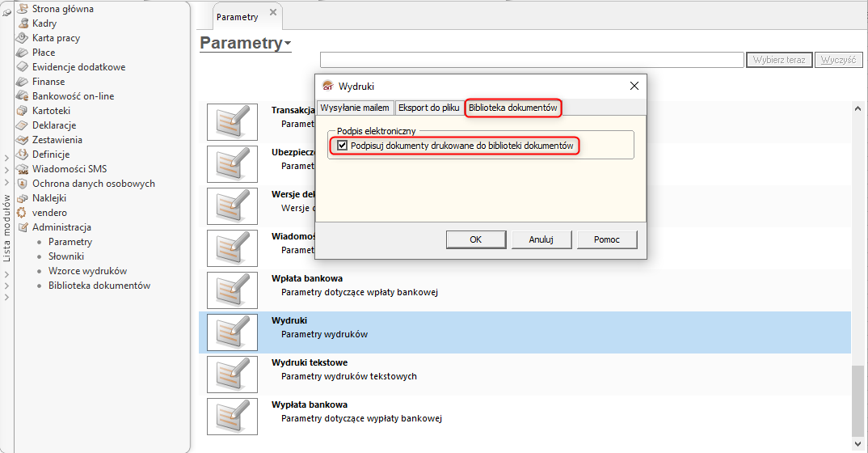
Task: Open Pomoc in the Wydruki dialog
Action: [x=607, y=239]
